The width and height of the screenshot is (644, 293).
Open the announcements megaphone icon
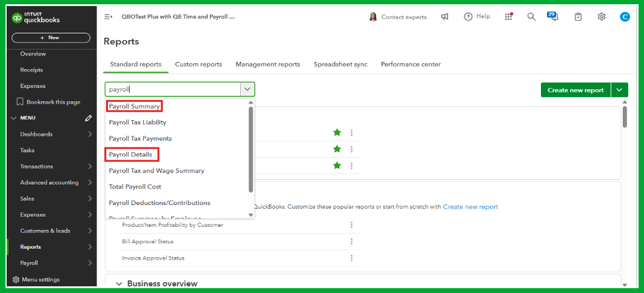[x=444, y=17]
